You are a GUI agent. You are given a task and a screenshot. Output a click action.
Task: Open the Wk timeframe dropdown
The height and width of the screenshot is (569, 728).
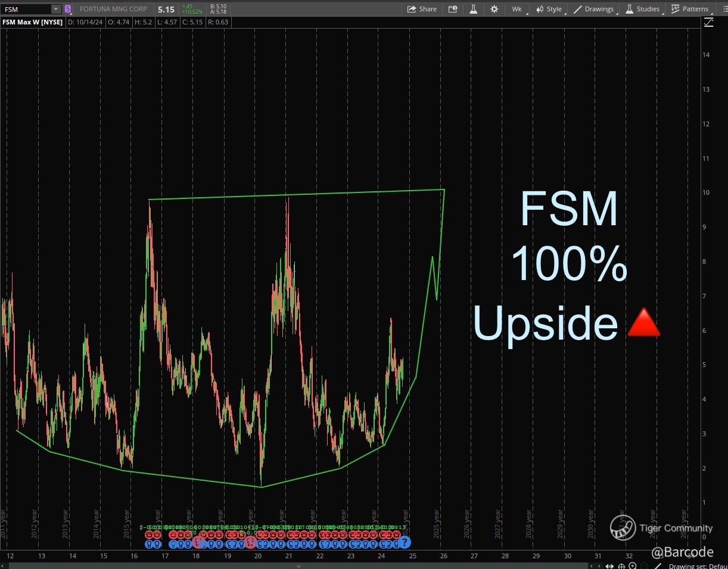[517, 9]
